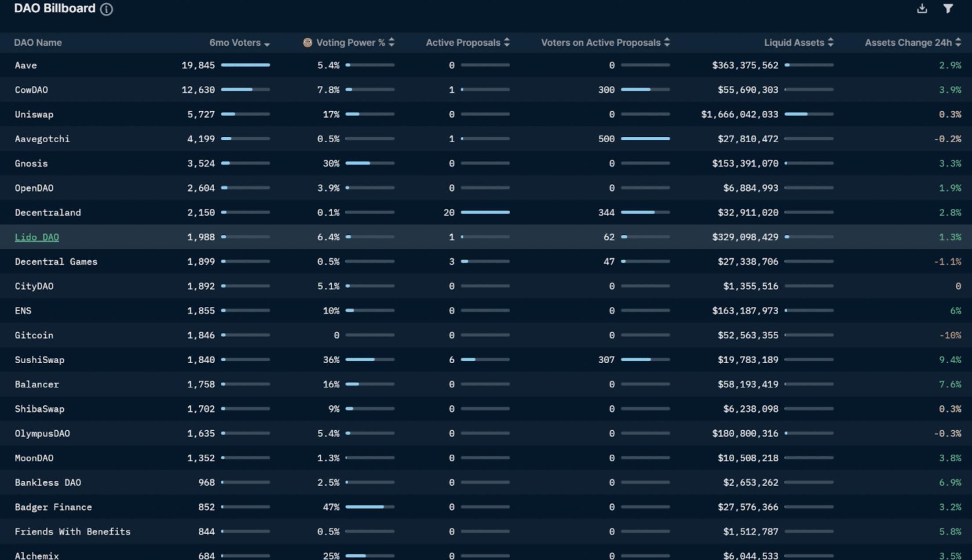Select the Aave row name

tap(26, 65)
